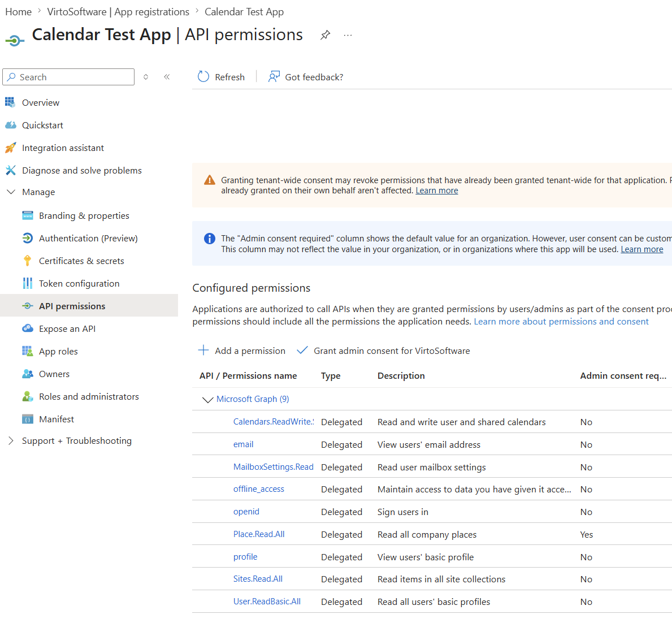Open Microsoft Graph (9) link
The image size is (672, 636).
click(253, 399)
